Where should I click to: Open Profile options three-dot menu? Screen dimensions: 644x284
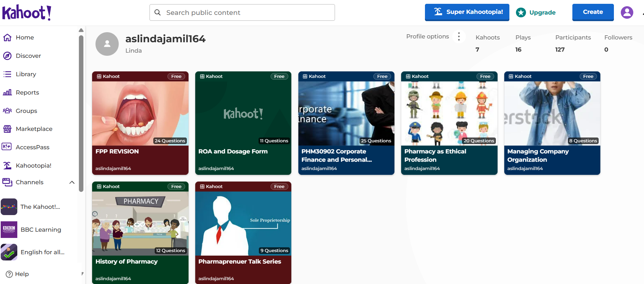(x=459, y=36)
